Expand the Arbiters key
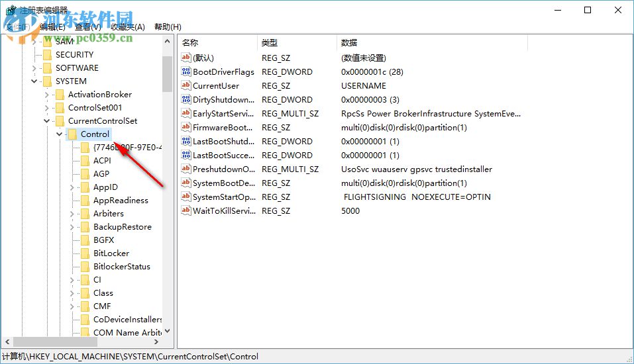The image size is (634, 364). point(72,214)
